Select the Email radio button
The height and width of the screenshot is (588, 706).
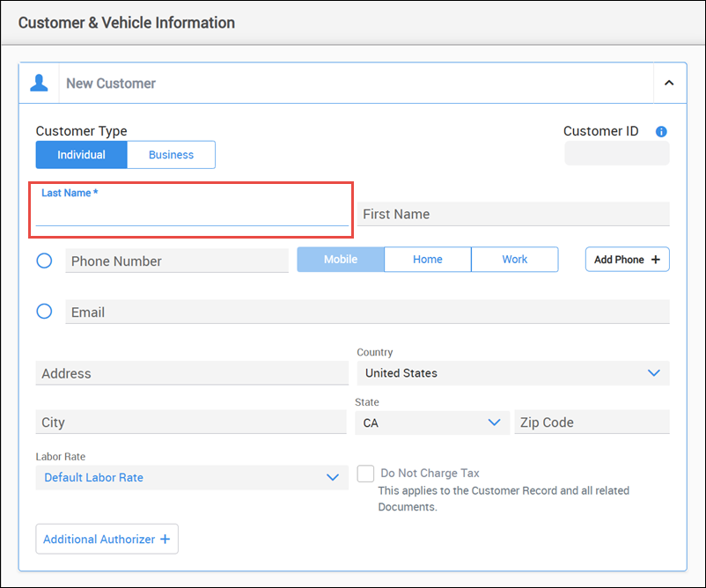[44, 312]
